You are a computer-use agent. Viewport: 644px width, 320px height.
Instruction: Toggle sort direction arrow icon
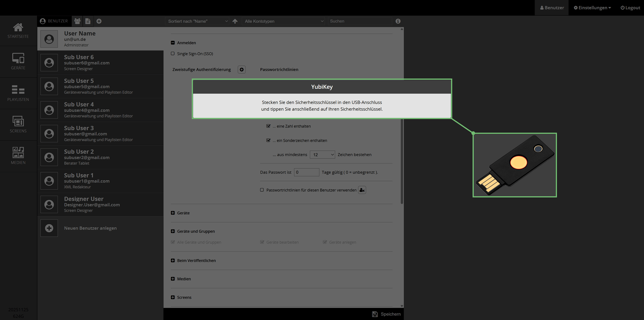pos(235,21)
